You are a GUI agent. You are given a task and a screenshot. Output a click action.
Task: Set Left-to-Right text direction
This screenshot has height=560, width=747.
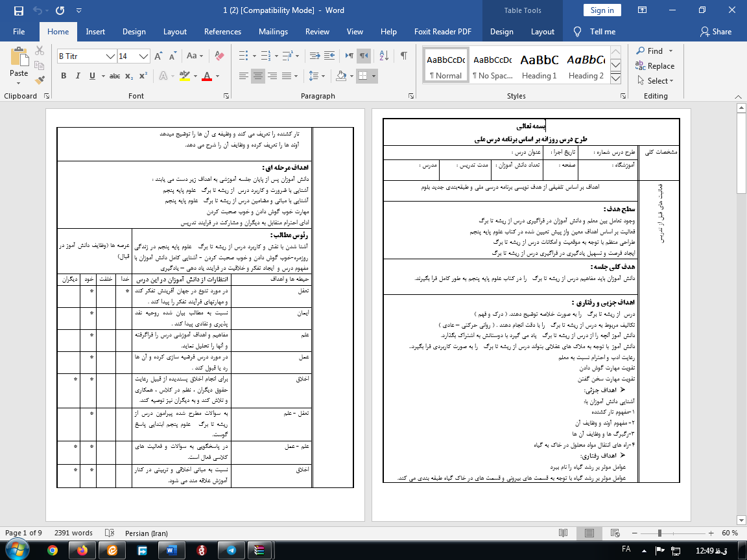click(x=350, y=56)
